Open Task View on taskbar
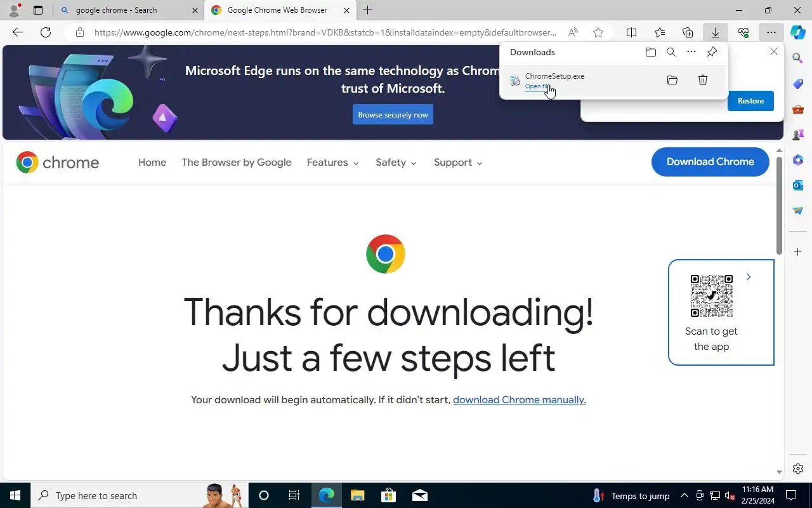Viewport: 812px width, 508px height. point(294,495)
